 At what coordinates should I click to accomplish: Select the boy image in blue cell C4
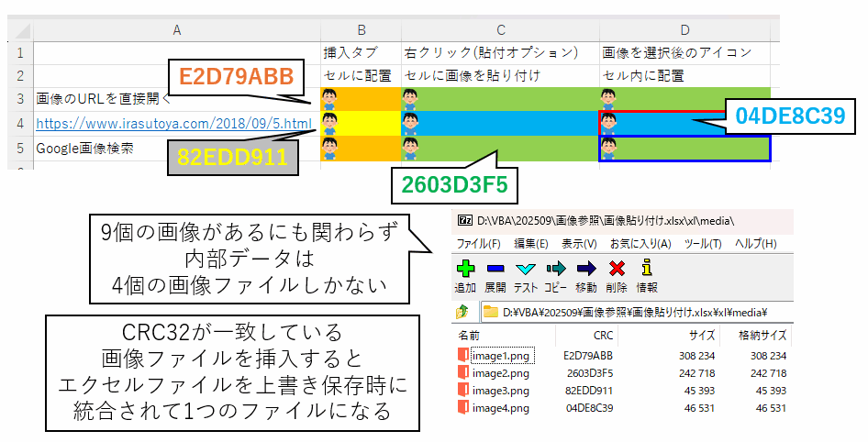[x=410, y=124]
